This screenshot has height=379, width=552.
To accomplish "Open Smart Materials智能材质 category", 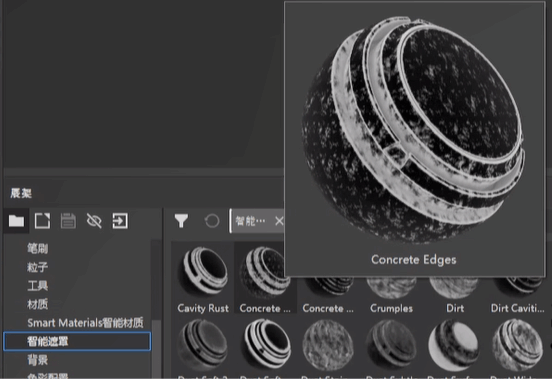I will pos(85,323).
